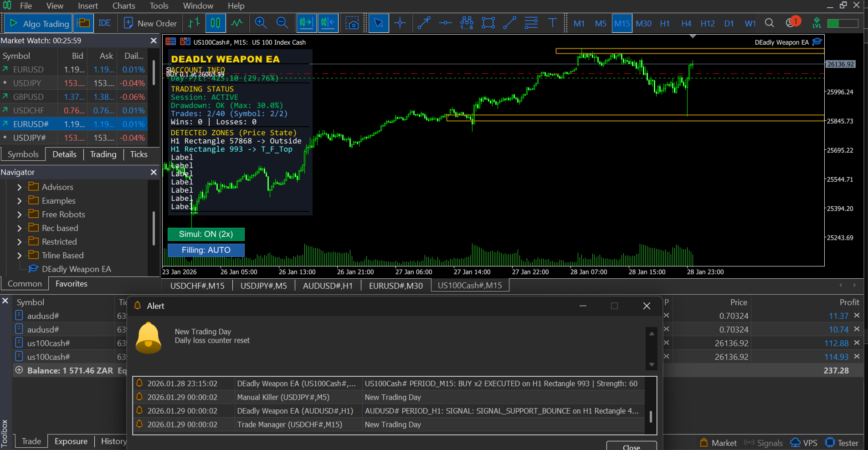Expand the Trline Based folder

19,256
